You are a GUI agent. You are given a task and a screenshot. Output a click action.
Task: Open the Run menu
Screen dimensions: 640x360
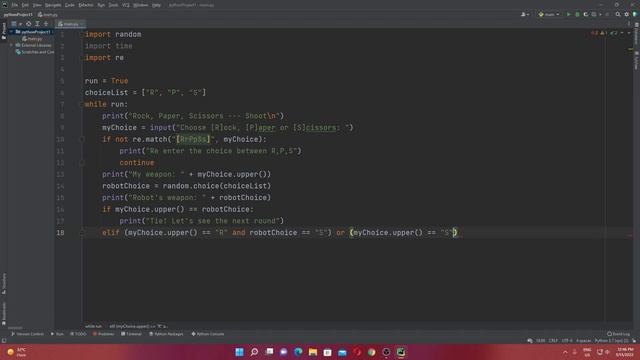[x=101, y=5]
